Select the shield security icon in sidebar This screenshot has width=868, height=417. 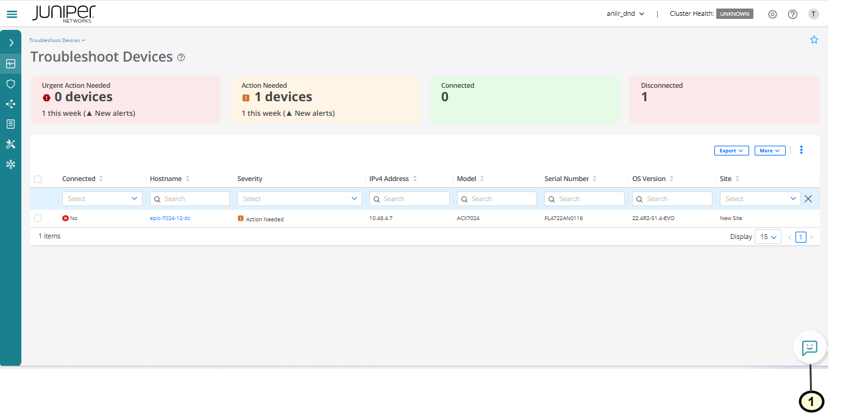point(11,84)
